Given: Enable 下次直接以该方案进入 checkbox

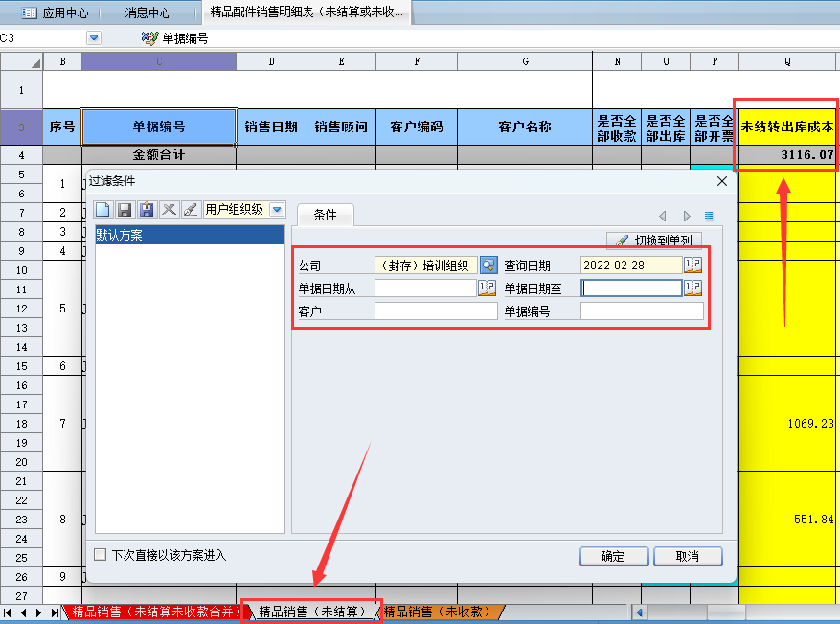Looking at the screenshot, I should tap(101, 555).
